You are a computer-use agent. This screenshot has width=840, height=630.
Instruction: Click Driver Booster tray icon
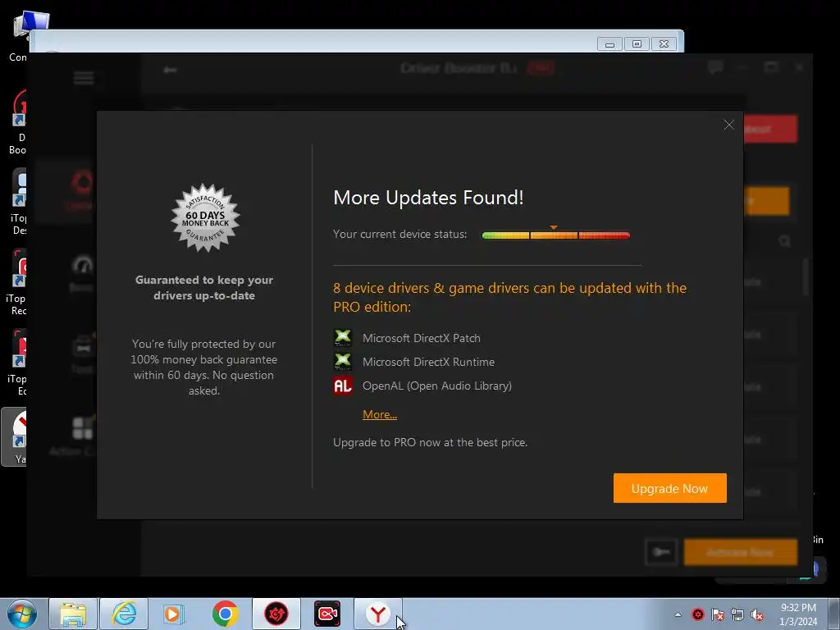[x=697, y=614]
